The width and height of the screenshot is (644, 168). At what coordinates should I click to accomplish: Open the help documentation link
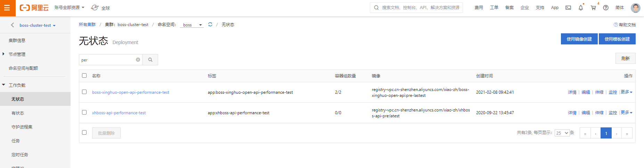pyautogui.click(x=625, y=25)
